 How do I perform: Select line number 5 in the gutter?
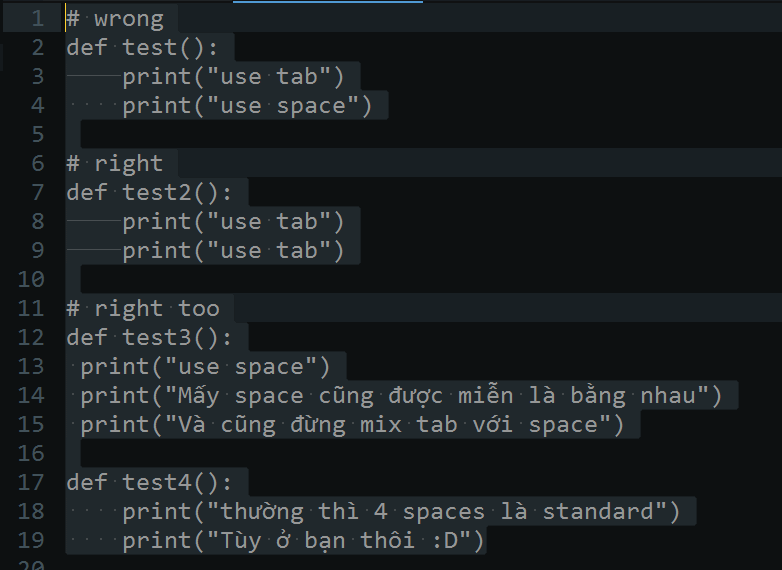coord(37,134)
